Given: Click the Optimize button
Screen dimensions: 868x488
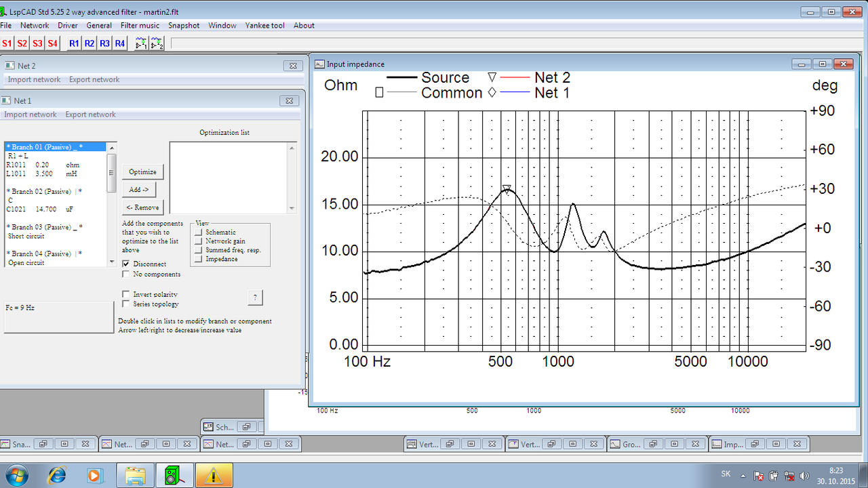Looking at the screenshot, I should [x=142, y=172].
